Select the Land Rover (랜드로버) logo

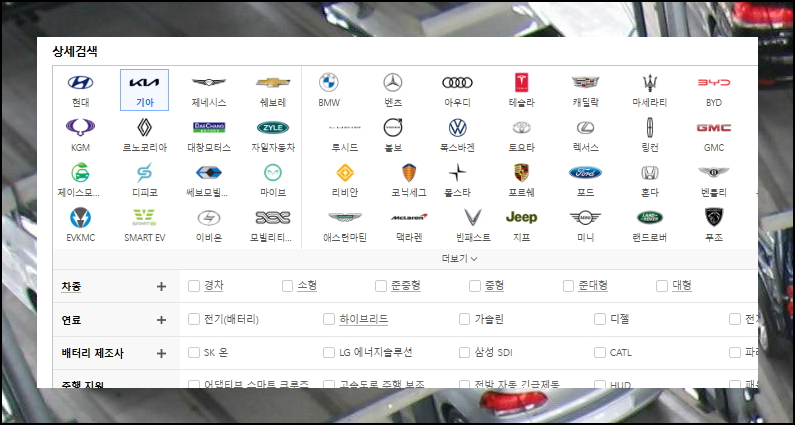click(x=649, y=218)
